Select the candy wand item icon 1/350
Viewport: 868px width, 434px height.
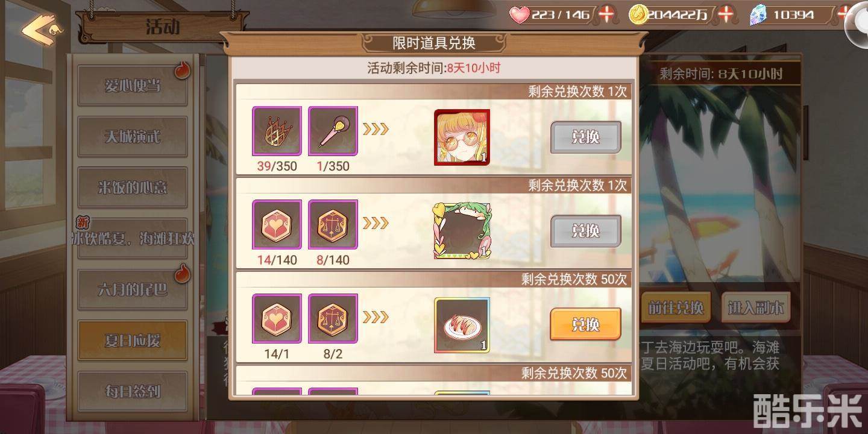click(333, 131)
